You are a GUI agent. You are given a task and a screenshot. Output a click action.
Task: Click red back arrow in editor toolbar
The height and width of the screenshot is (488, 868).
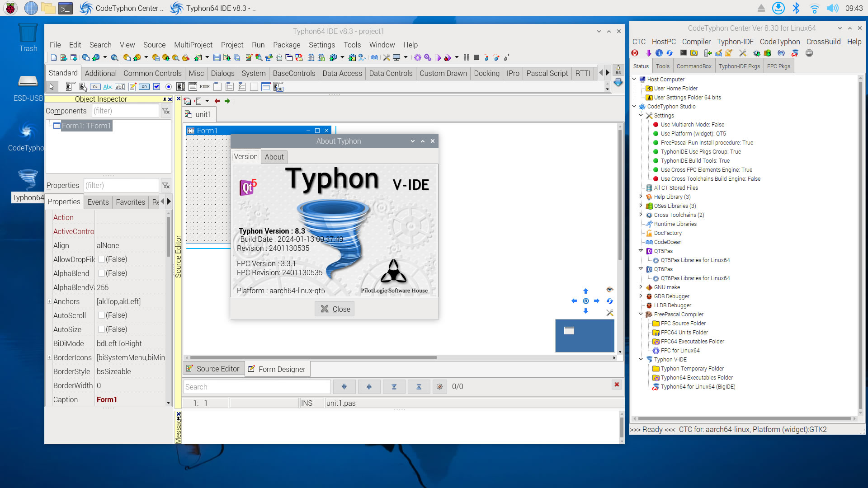(x=217, y=101)
